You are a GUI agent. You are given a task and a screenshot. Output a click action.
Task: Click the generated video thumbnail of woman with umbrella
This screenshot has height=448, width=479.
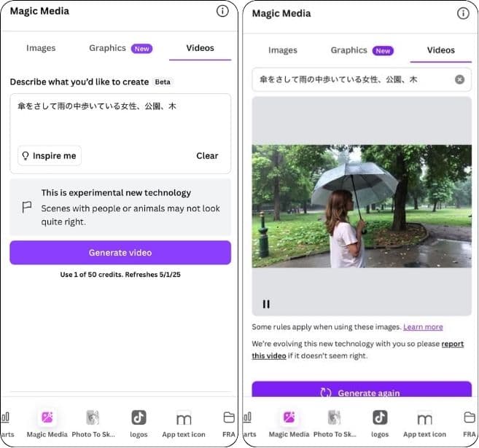362,206
